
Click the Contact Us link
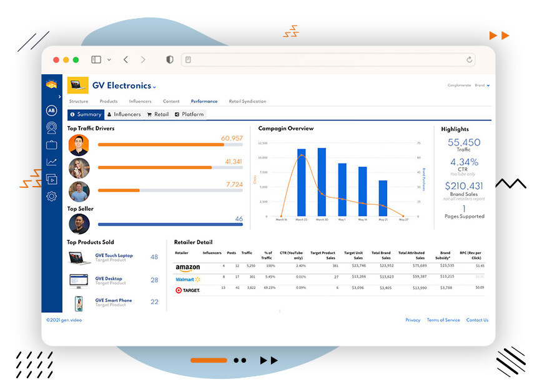click(477, 320)
